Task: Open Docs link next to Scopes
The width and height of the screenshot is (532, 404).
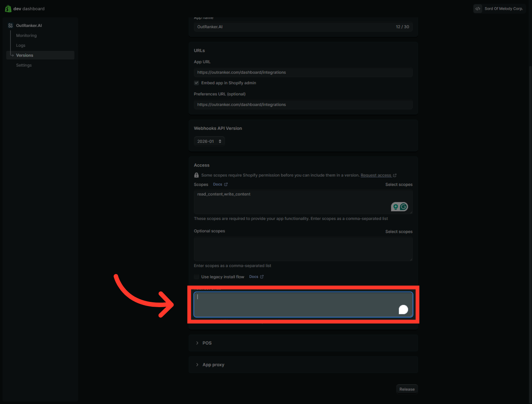Action: (x=217, y=184)
